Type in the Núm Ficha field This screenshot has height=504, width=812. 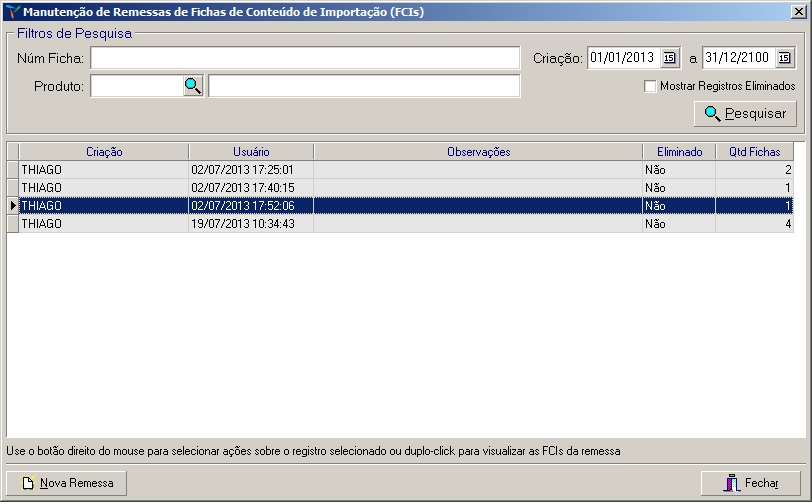(305, 58)
